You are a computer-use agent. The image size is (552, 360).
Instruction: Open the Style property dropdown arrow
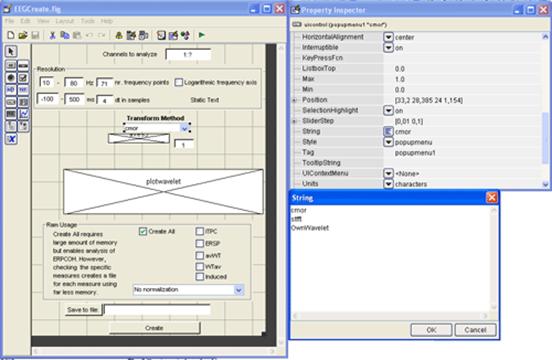[388, 142]
